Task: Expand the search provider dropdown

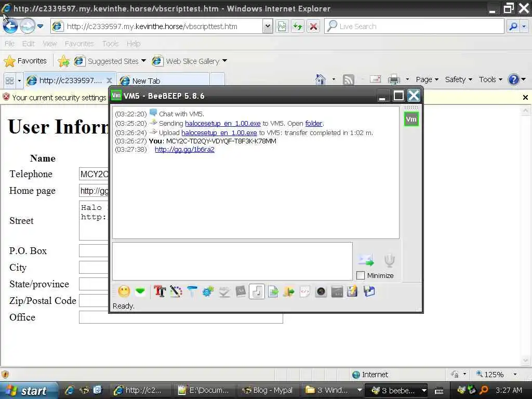Action: coord(524,26)
